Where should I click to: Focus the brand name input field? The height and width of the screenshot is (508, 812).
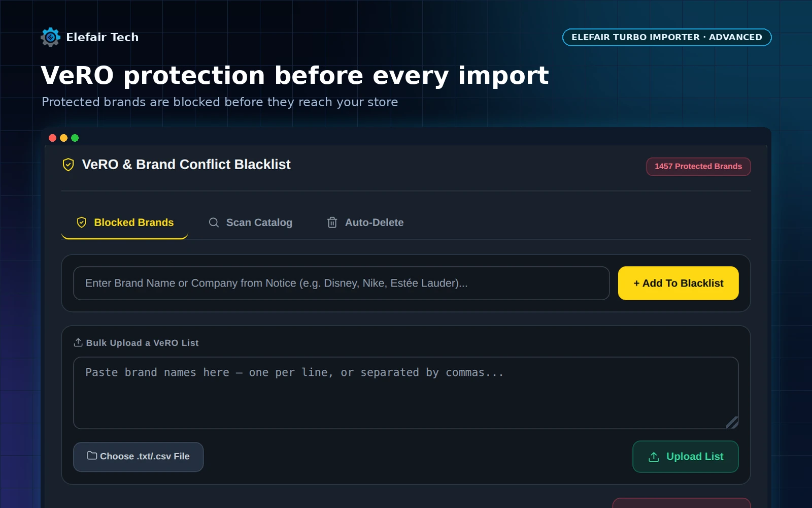click(x=341, y=283)
